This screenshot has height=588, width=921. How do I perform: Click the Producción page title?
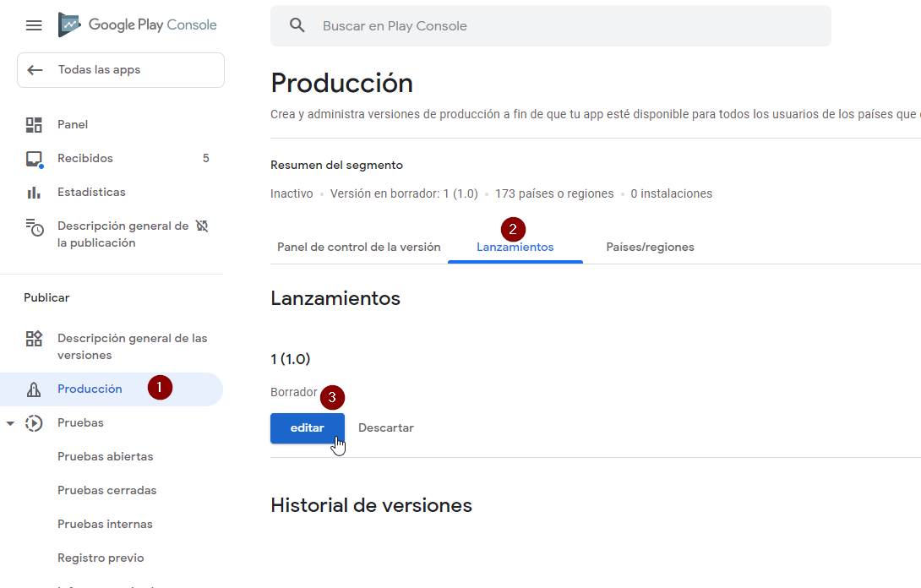point(342,83)
